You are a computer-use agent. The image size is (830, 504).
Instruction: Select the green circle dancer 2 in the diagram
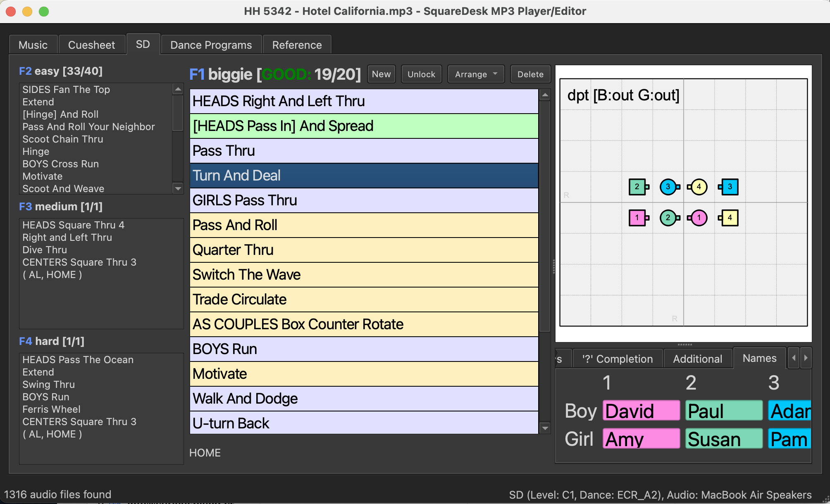click(668, 218)
